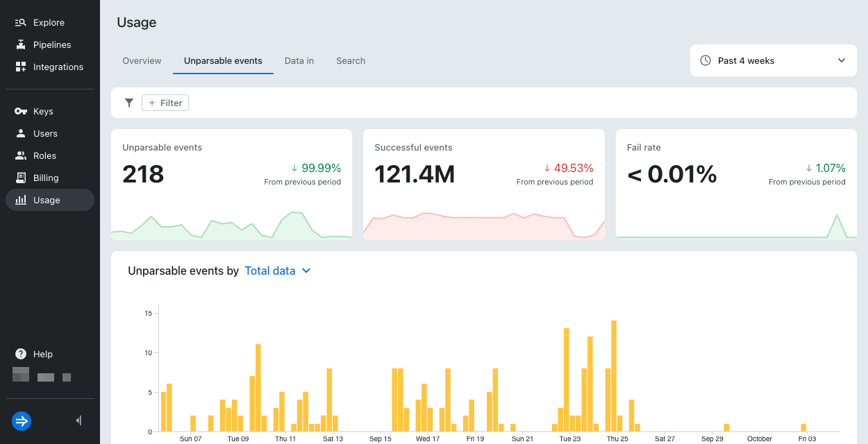Open Roles via the people icon
The width and height of the screenshot is (868, 444).
point(21,156)
